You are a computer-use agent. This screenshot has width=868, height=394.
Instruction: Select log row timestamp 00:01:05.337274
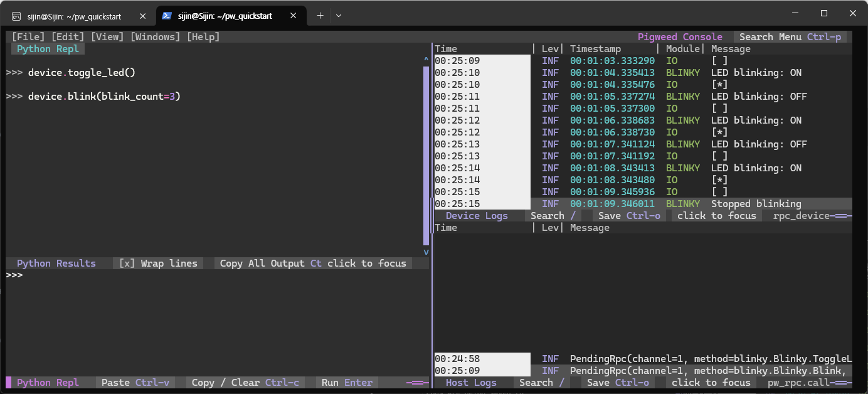coord(643,97)
